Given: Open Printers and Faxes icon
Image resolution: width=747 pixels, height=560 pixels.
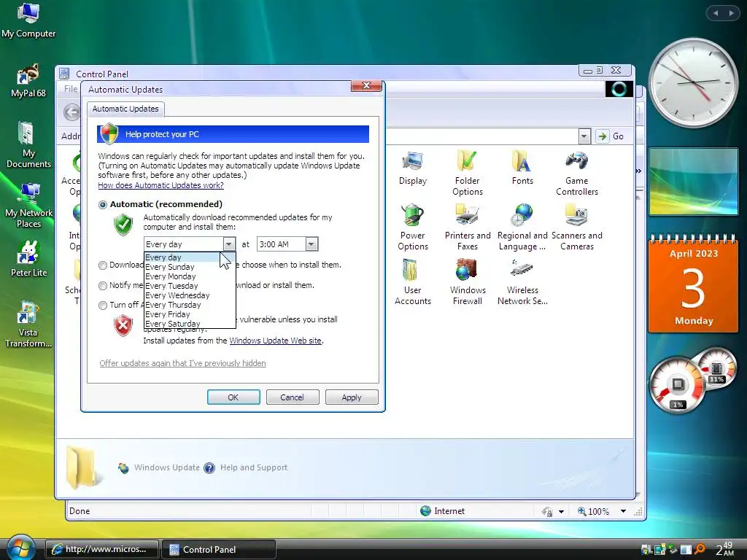Looking at the screenshot, I should 468,227.
